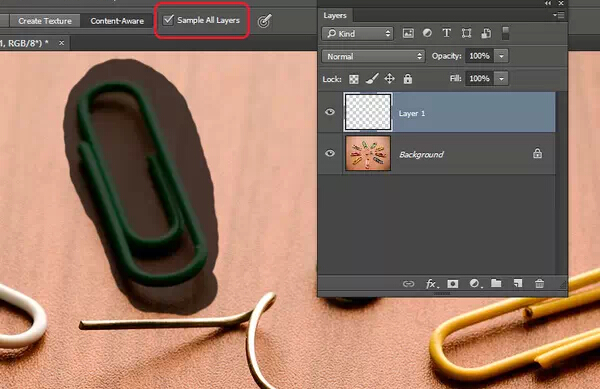Hide the Background layer visibility eye
600x389 pixels.
pos(330,153)
